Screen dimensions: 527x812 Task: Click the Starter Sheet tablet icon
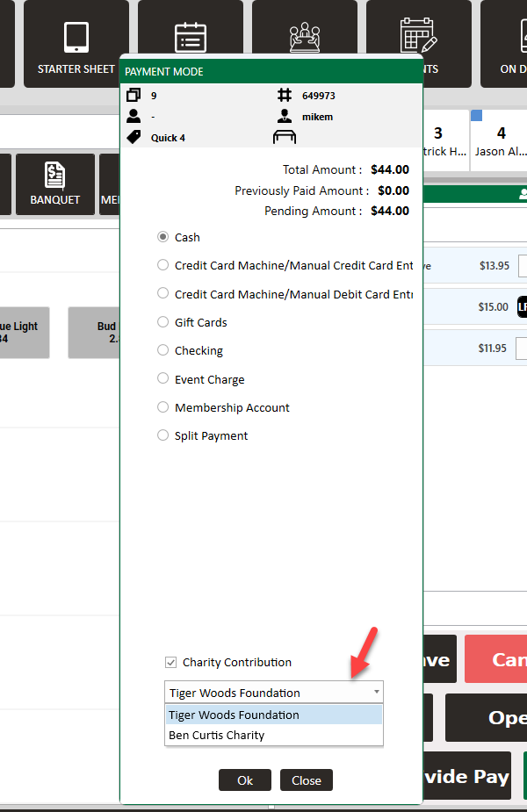click(76, 38)
